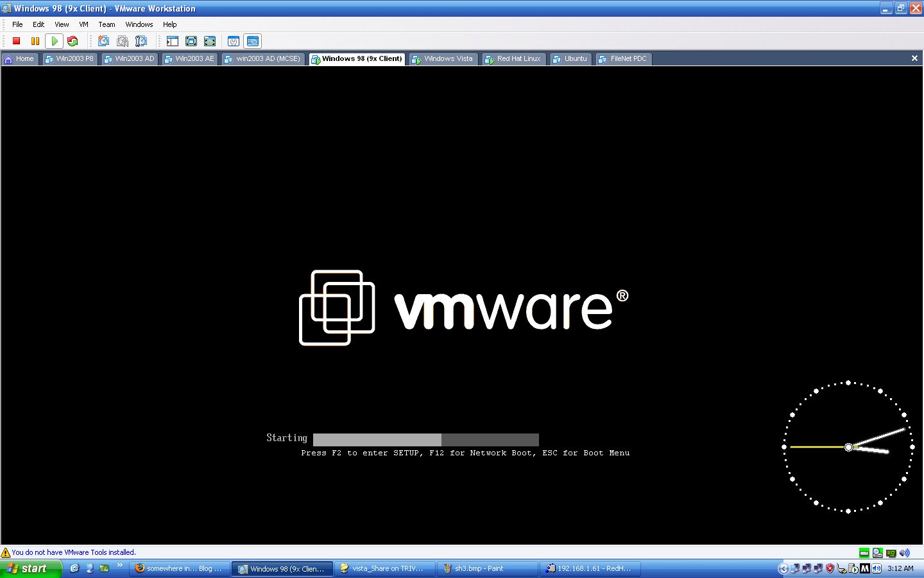Switch to the Home tab
924x578 pixels.
20,58
